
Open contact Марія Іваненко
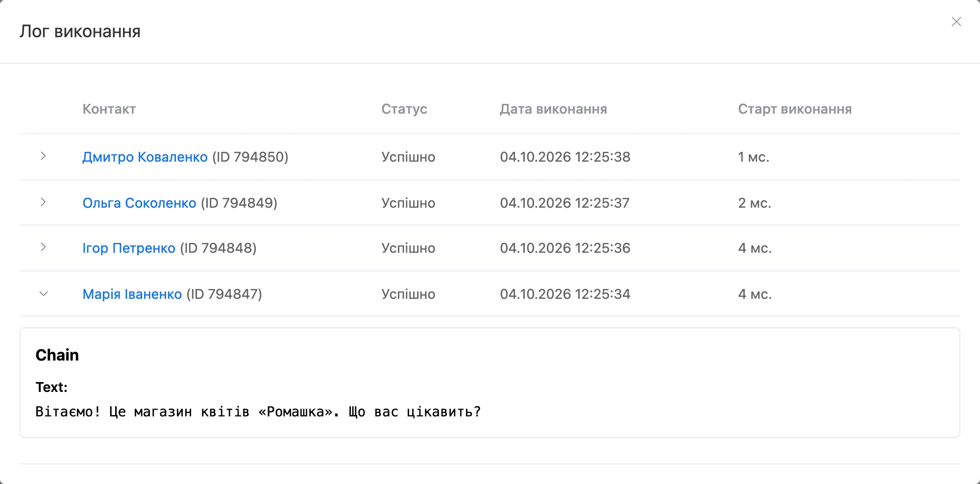[x=132, y=294]
